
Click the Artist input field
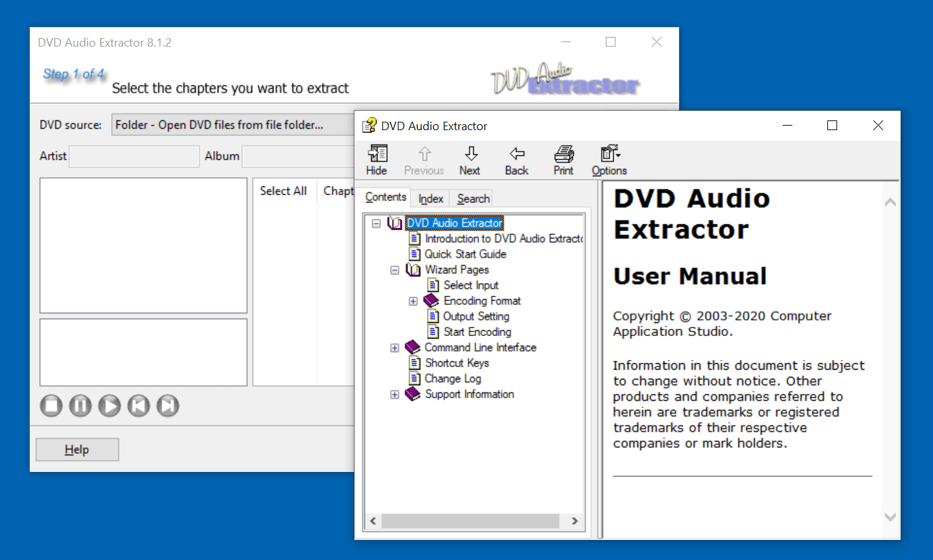(x=134, y=156)
